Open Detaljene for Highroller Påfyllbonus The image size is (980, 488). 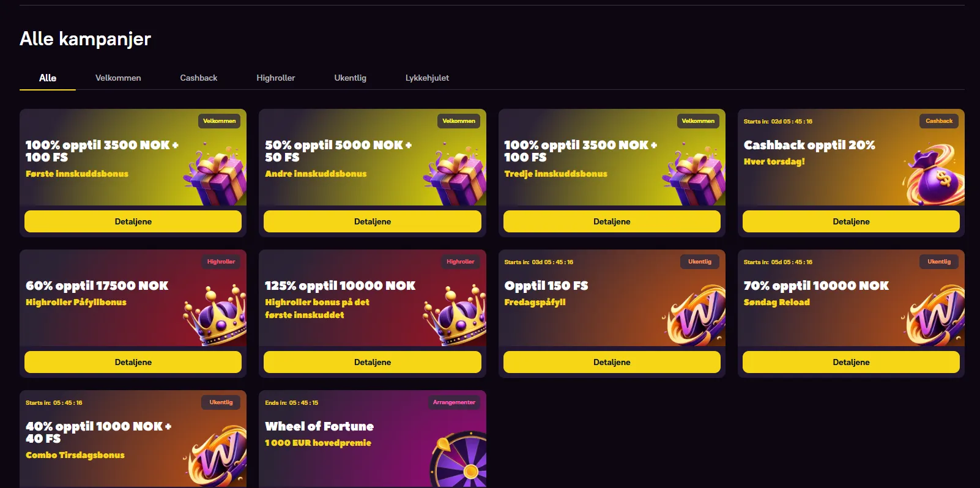[x=133, y=362]
